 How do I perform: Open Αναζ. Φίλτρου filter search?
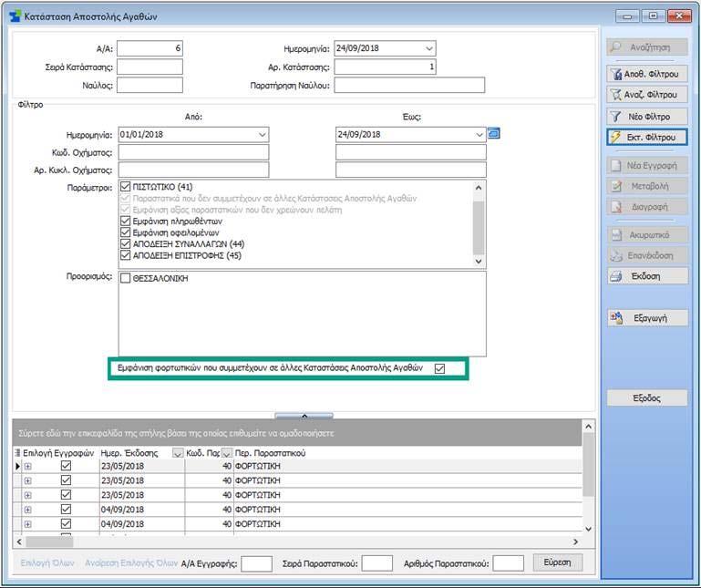[x=646, y=95]
